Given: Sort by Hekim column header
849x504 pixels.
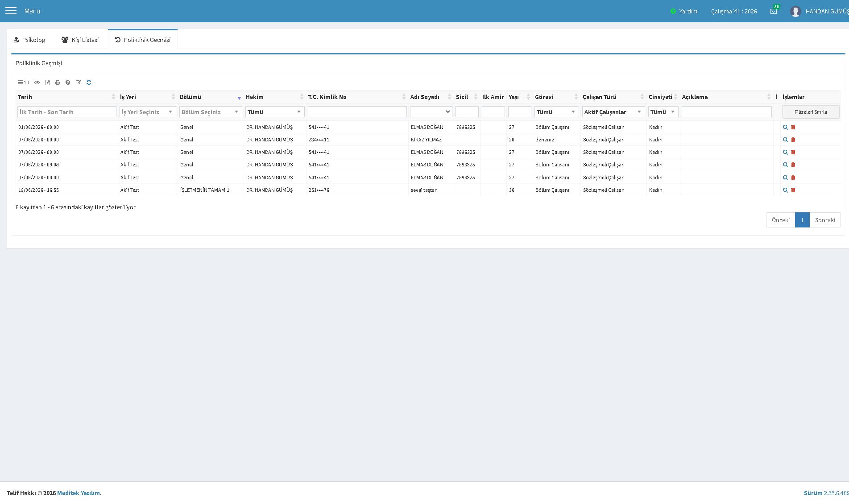Looking at the screenshot, I should click(274, 97).
